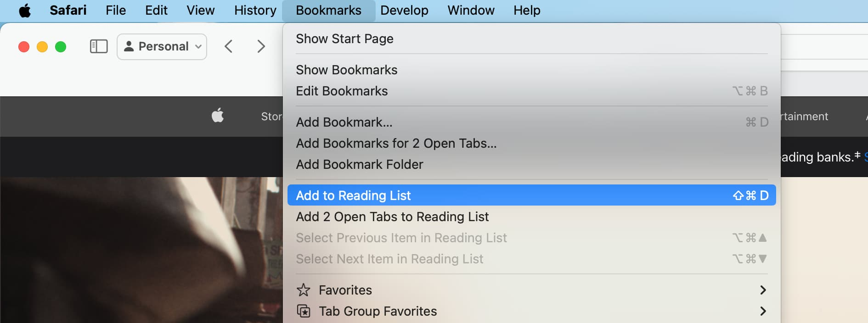
Task: Select Edit Bookmarks menu entry
Action: point(532,91)
